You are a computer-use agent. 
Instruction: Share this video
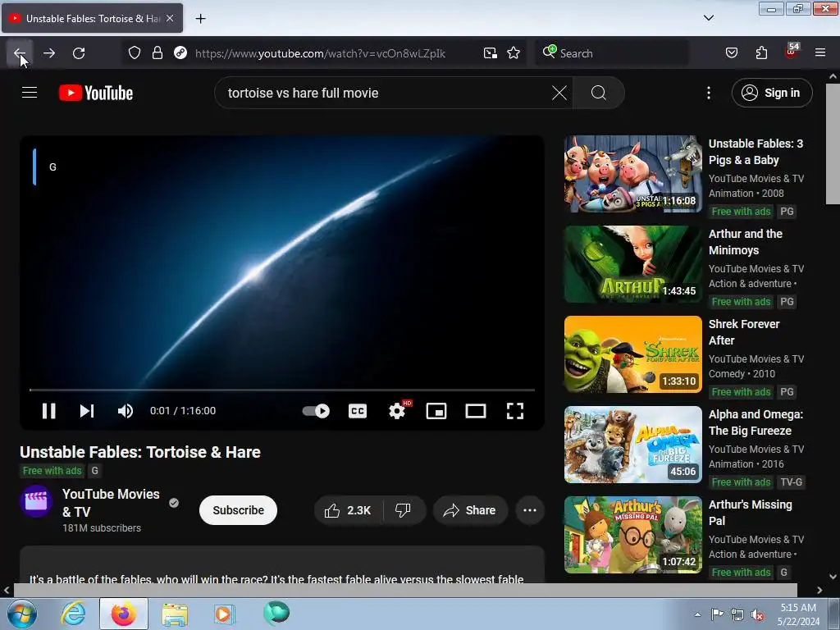[469, 510]
